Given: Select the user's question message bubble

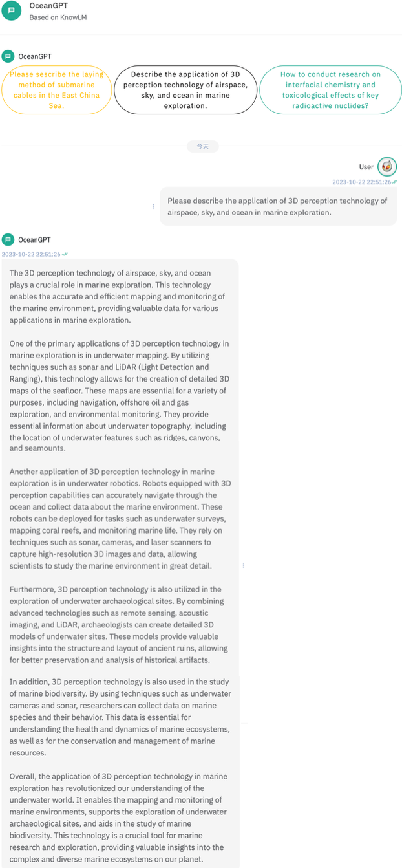Looking at the screenshot, I should pos(278,206).
